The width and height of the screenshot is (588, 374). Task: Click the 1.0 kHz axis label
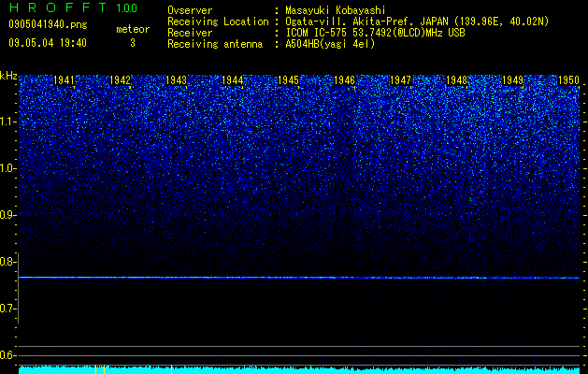point(7,168)
